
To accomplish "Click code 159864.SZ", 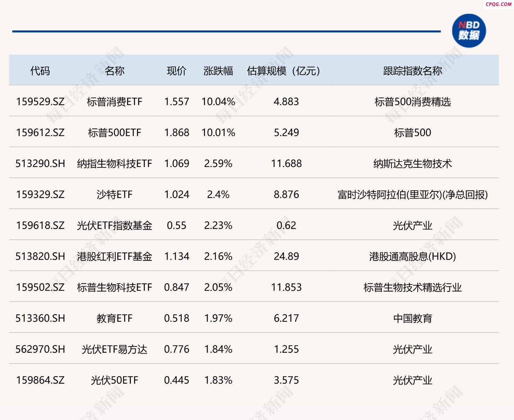I will 40,380.
